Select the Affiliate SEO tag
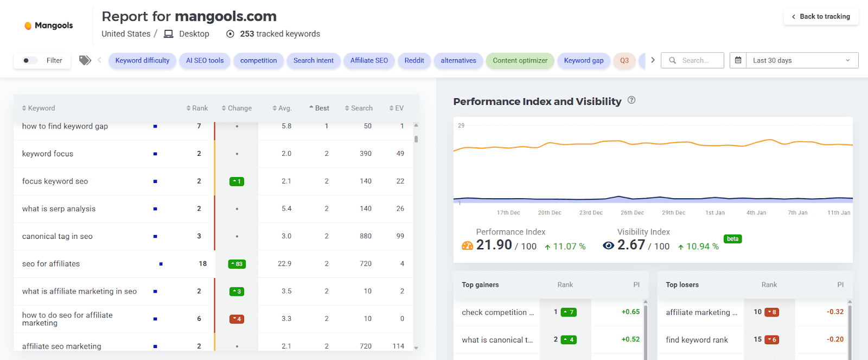Image resolution: width=868 pixels, height=360 pixels. 369,61
